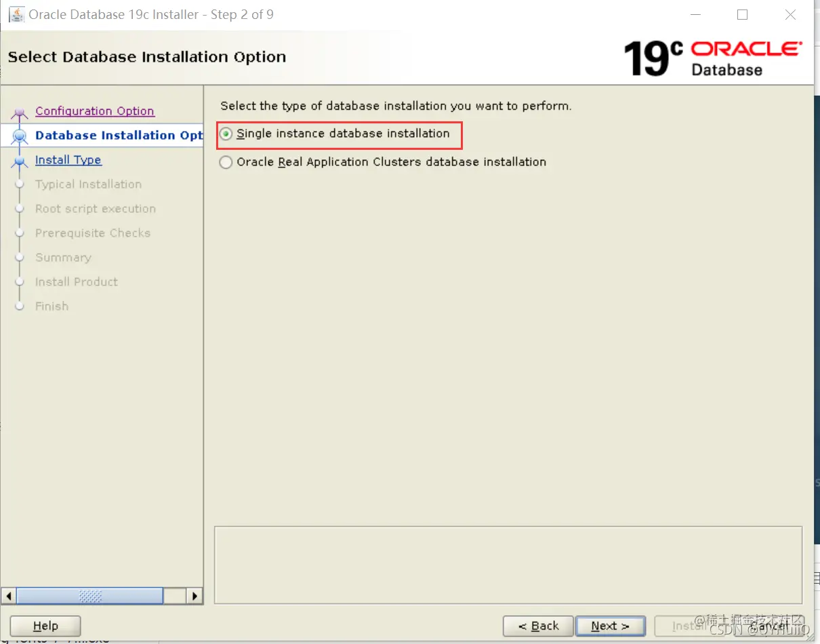Click the Java installer icon in title bar
The width and height of the screenshot is (820, 644).
tap(16, 14)
